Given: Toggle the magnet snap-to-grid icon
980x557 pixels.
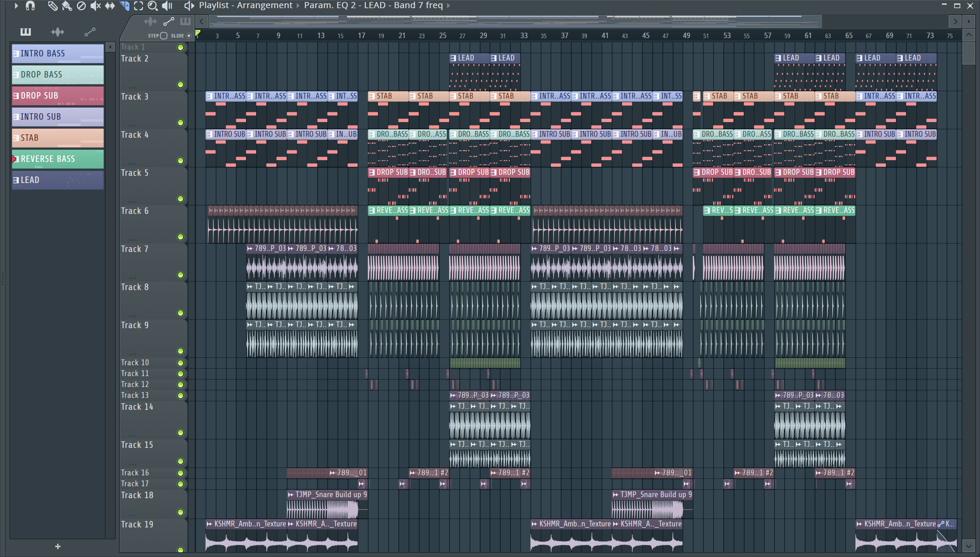Looking at the screenshot, I should click(x=30, y=6).
